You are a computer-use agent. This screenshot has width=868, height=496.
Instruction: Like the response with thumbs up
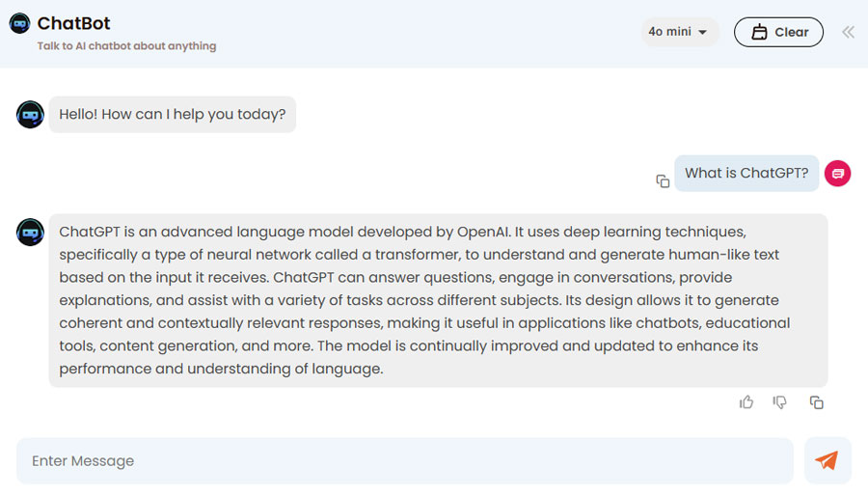pyautogui.click(x=746, y=402)
